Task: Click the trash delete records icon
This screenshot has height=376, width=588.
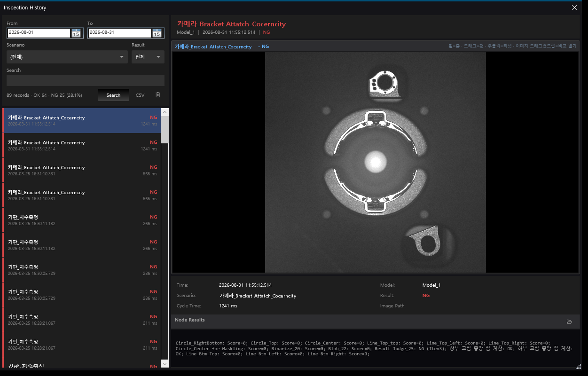Action: click(158, 95)
